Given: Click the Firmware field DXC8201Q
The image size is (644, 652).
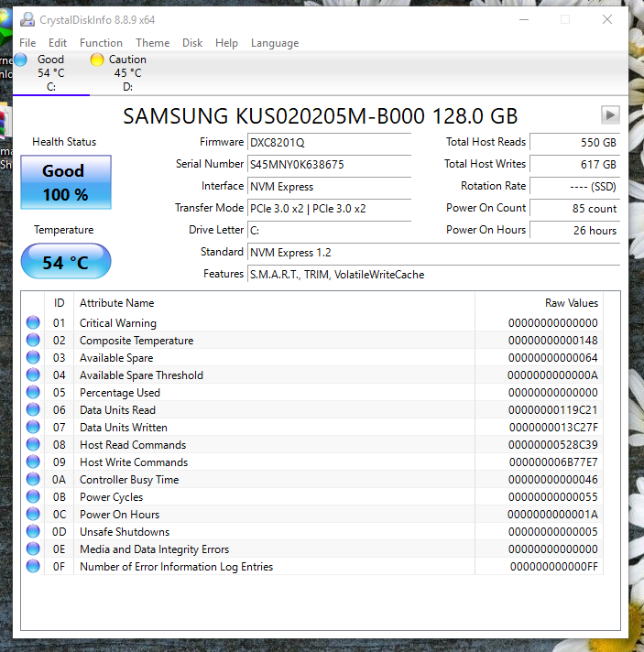Looking at the screenshot, I should pos(329,142).
